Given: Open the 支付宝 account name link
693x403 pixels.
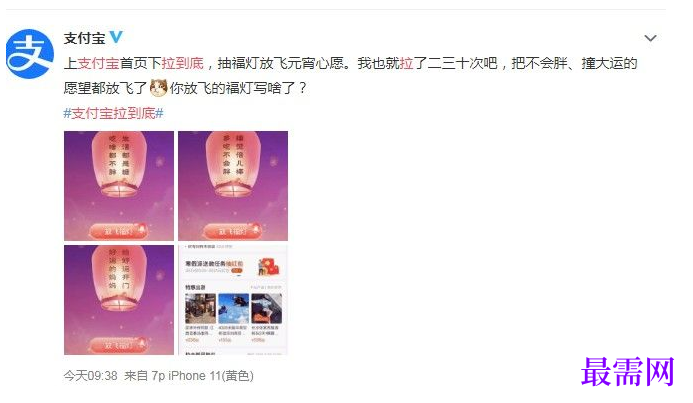Looking at the screenshot, I should point(84,38).
